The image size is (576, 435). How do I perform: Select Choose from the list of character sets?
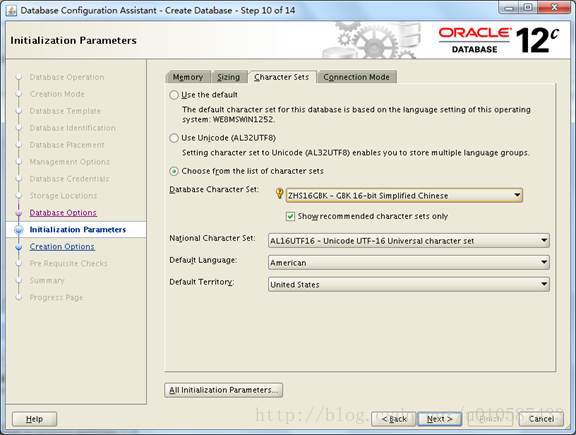point(174,171)
